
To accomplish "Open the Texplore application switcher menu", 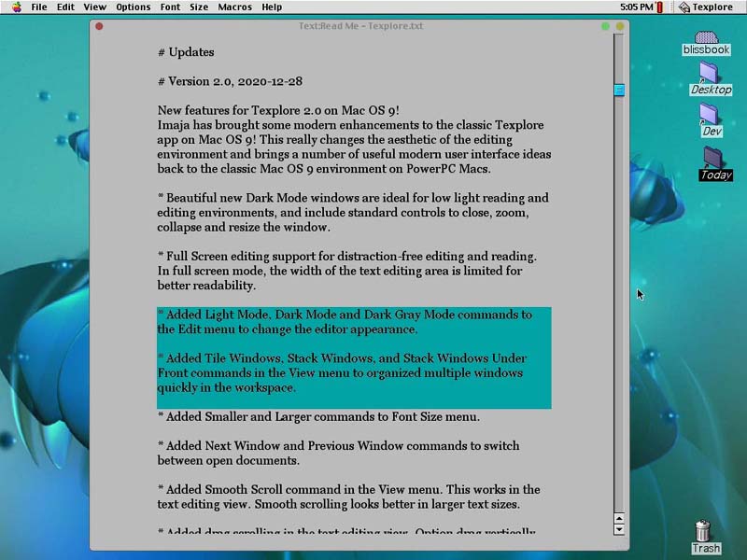I will tap(706, 7).
